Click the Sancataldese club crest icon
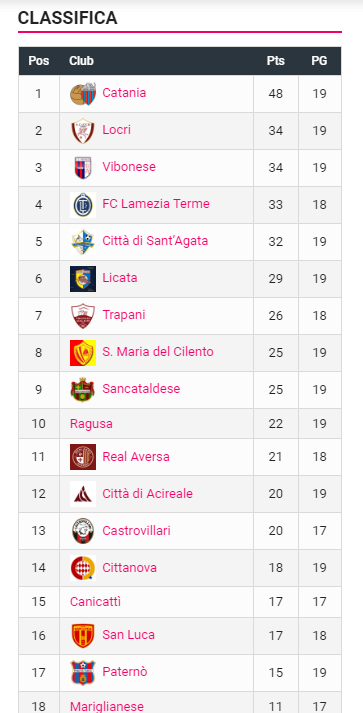Screen dimensions: 363x713 [83, 390]
